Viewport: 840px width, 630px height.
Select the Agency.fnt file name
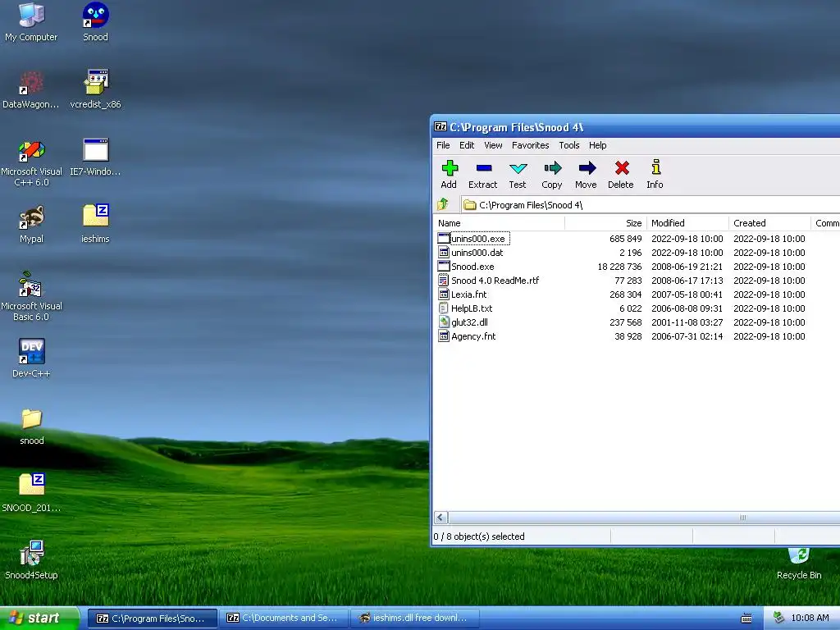[x=473, y=336]
